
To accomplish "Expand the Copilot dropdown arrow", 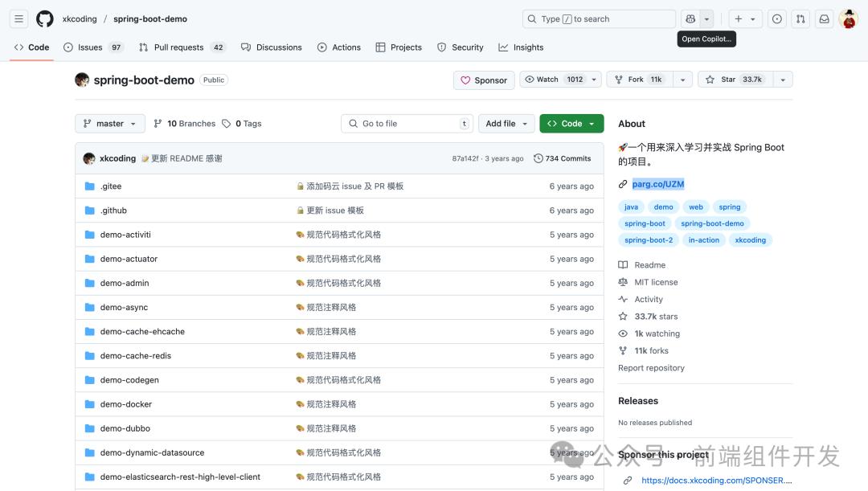I will pos(707,18).
